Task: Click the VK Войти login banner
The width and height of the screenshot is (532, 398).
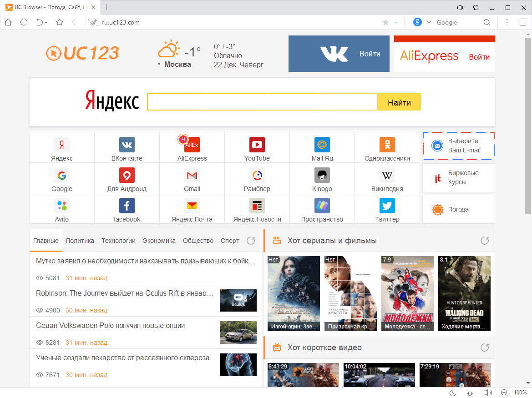Action: coord(339,54)
